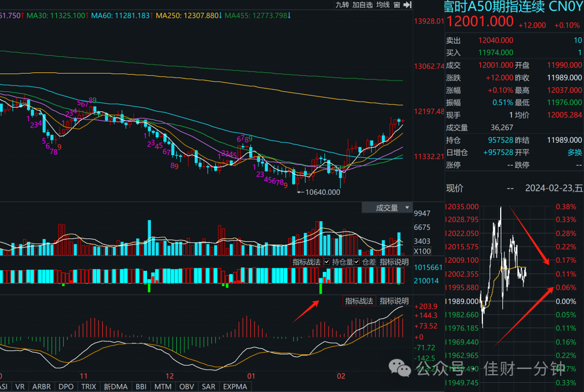This screenshot has height=392, width=584.
Task: Click the X100 volume scale label
Action: 422,251
